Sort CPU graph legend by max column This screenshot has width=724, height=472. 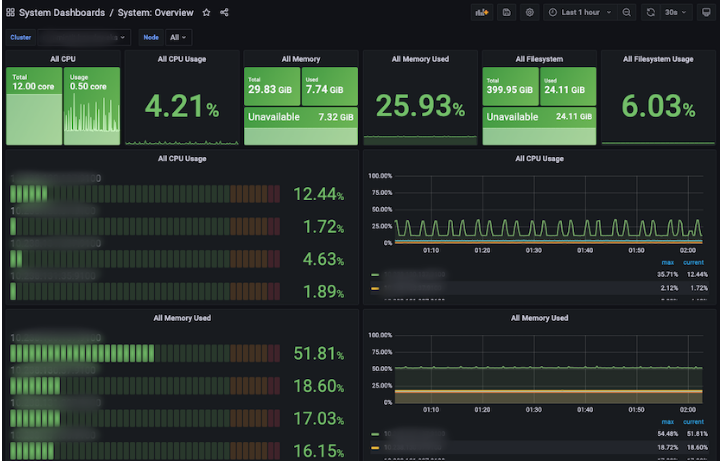tap(668, 262)
